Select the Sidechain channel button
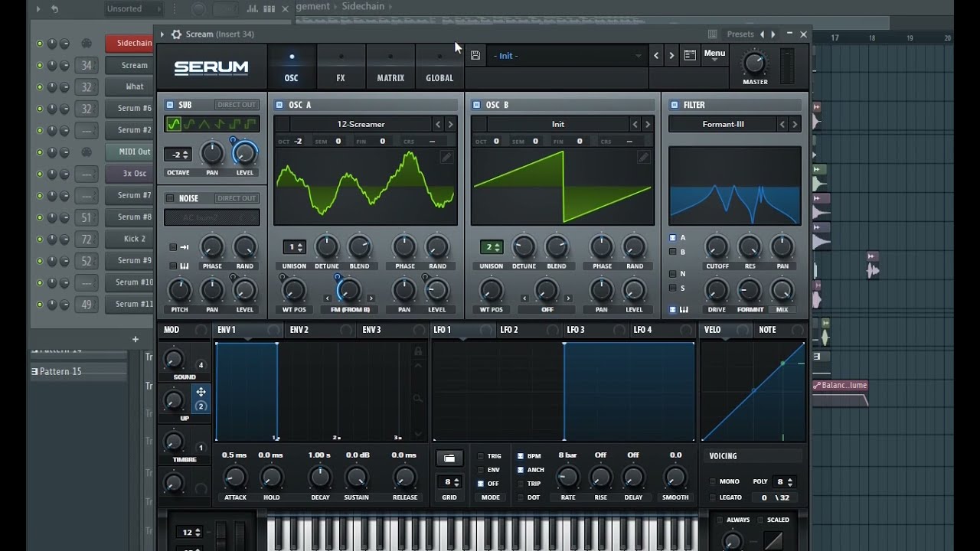The image size is (980, 551). pos(130,43)
